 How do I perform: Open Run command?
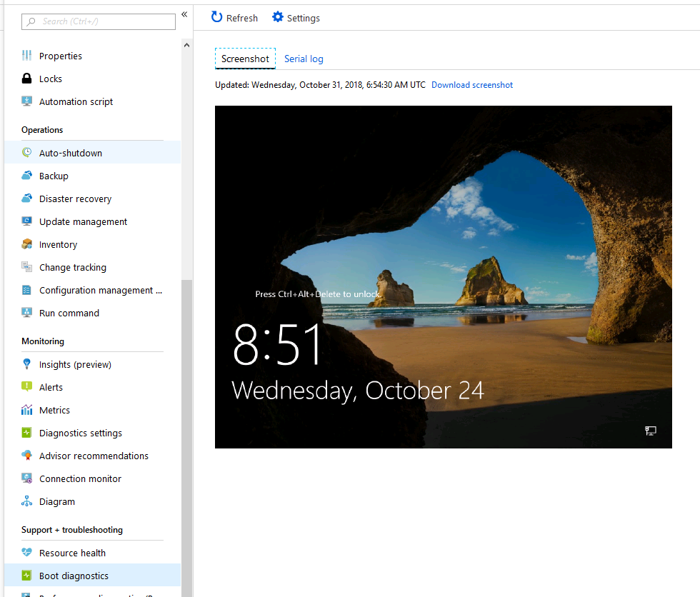pos(67,313)
